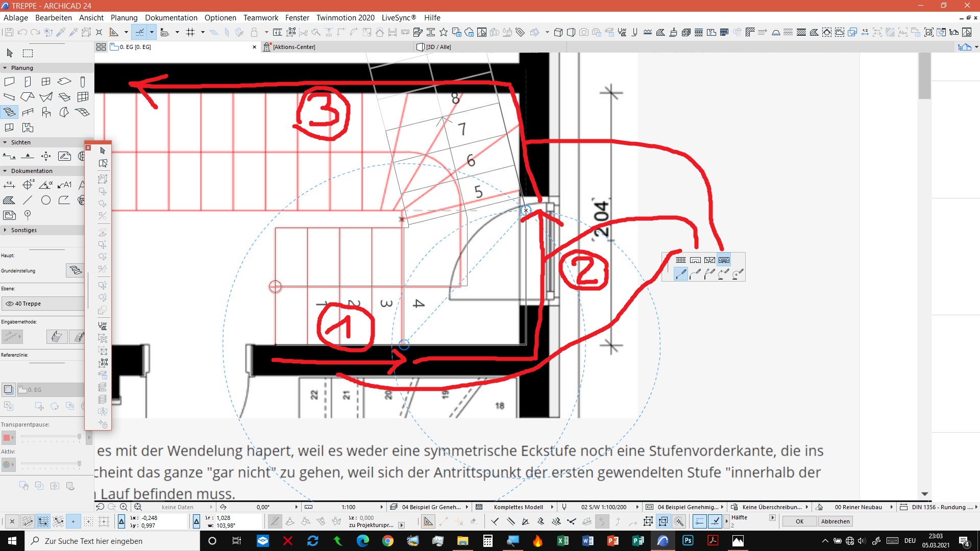Click the Abbrechen button
980x551 pixels.
pyautogui.click(x=835, y=521)
